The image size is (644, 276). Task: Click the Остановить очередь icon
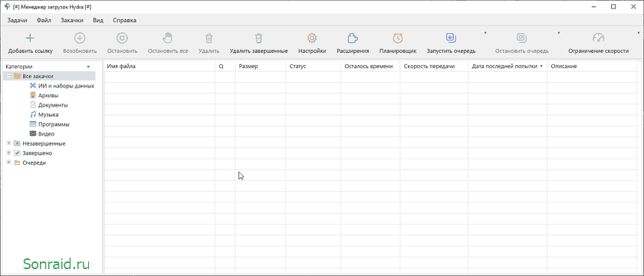[521, 38]
